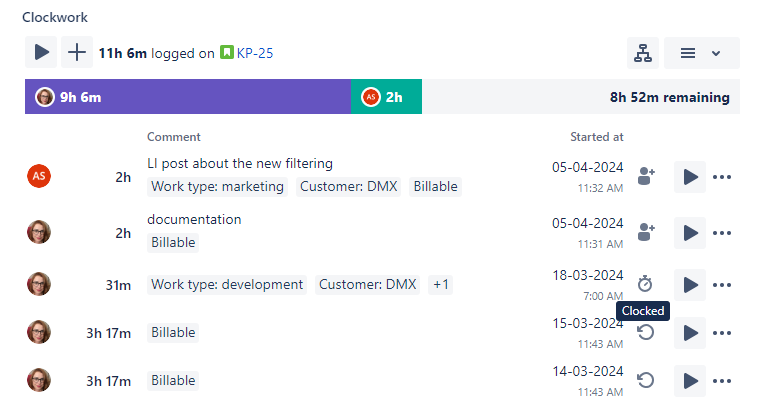
Task: Click the stopwatch Clocked icon on 31m row
Action: pyautogui.click(x=645, y=284)
